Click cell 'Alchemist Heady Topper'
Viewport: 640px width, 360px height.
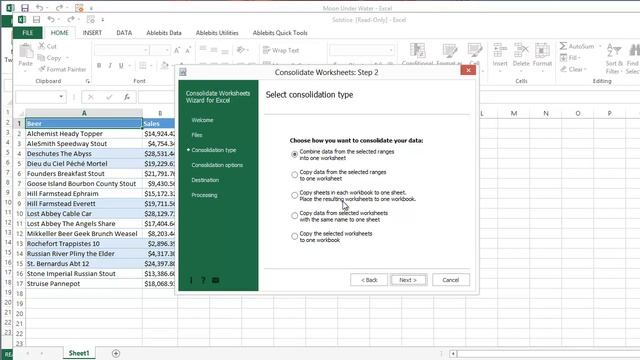pos(84,133)
